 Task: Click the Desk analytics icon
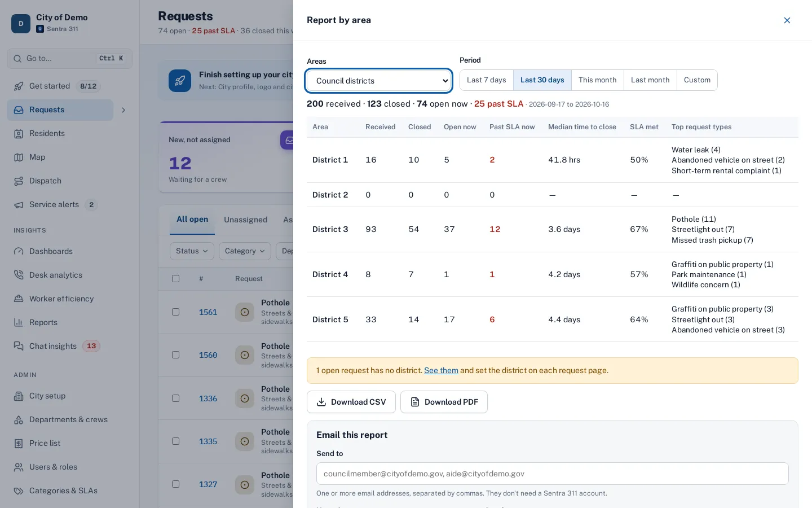coord(19,275)
